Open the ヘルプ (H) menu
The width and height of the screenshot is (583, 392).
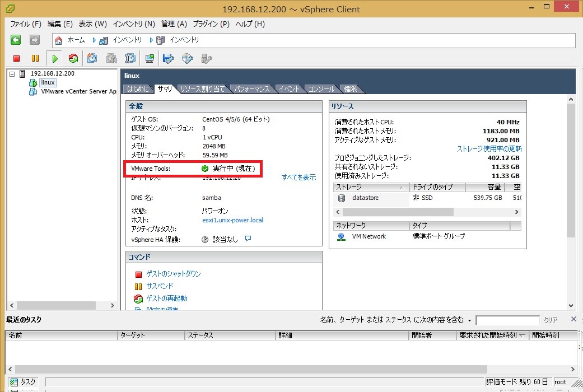pos(250,24)
